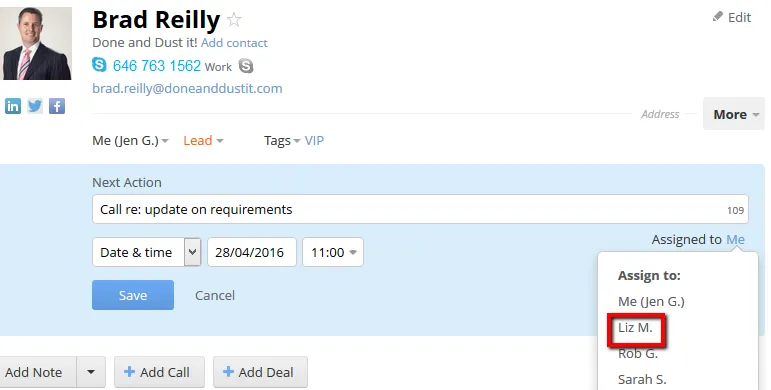Click the Add contact link
771x390 pixels.
tap(234, 43)
